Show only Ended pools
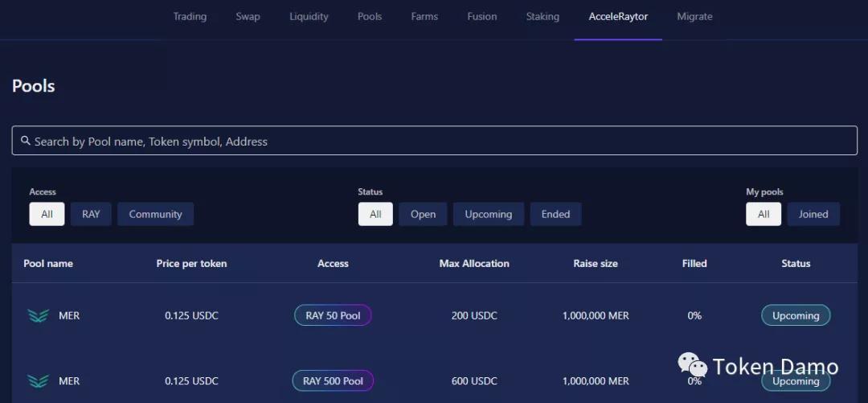Viewport: 868px width, 403px height. click(555, 214)
